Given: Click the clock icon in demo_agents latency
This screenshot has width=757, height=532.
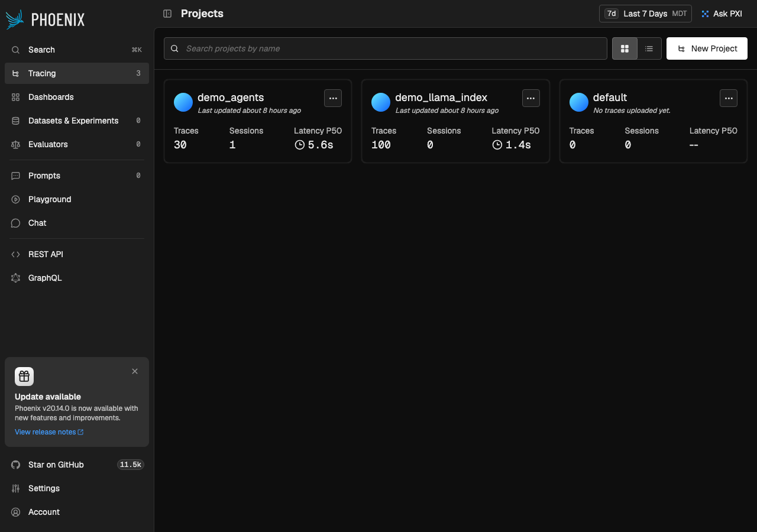Looking at the screenshot, I should pyautogui.click(x=300, y=145).
